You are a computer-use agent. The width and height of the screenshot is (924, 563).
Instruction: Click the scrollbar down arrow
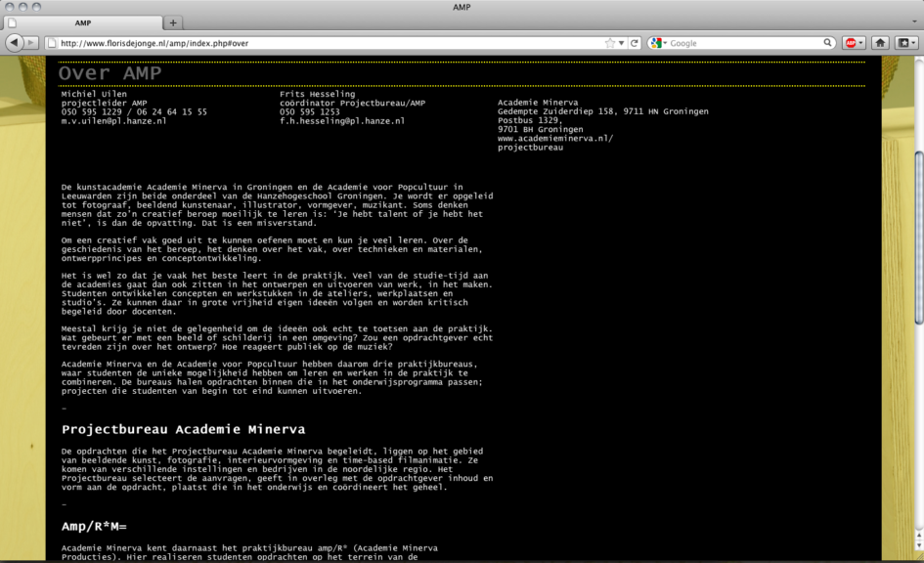(919, 546)
